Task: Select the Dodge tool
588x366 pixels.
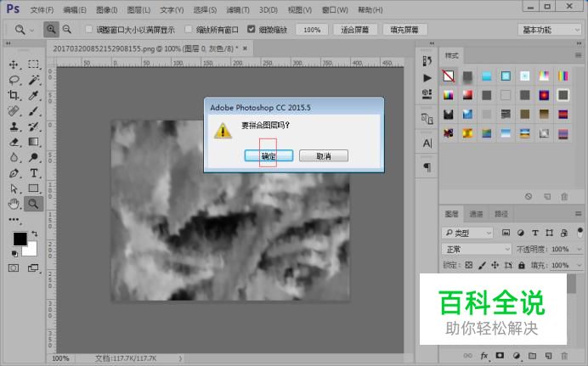Action: pos(33,157)
